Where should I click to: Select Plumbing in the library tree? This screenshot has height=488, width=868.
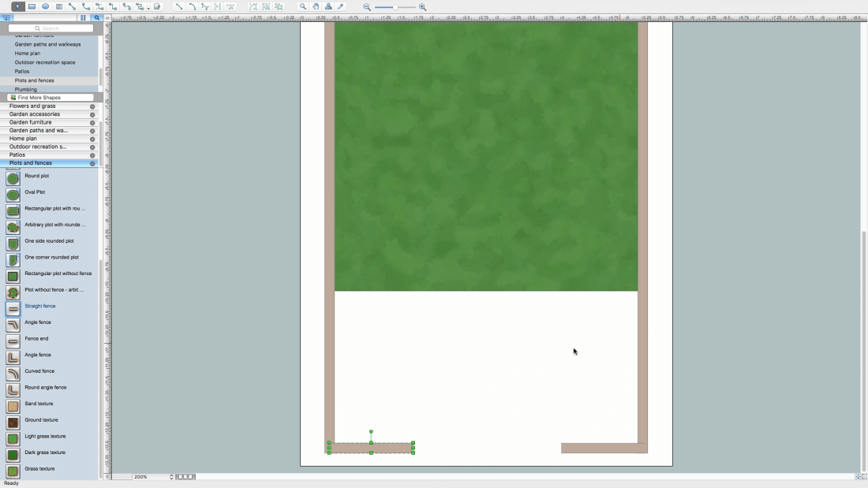[x=25, y=89]
